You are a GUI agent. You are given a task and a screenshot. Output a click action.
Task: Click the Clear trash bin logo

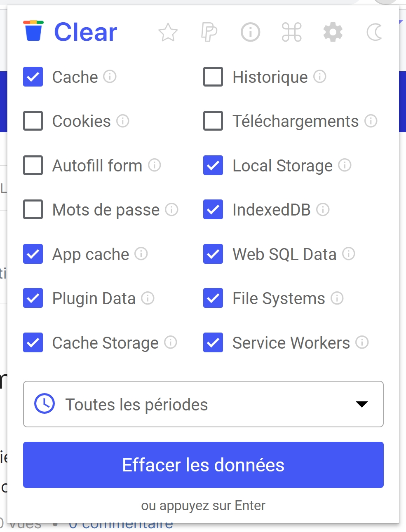33,31
